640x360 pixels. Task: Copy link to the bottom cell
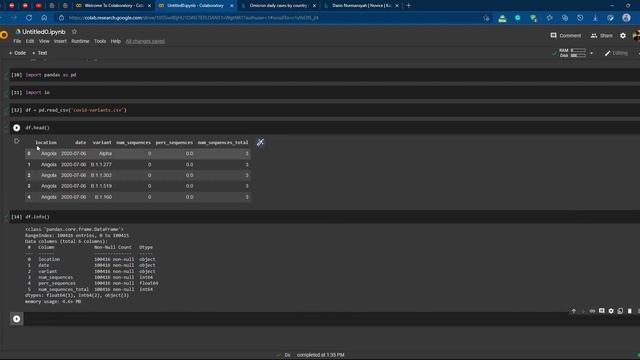coord(592,311)
